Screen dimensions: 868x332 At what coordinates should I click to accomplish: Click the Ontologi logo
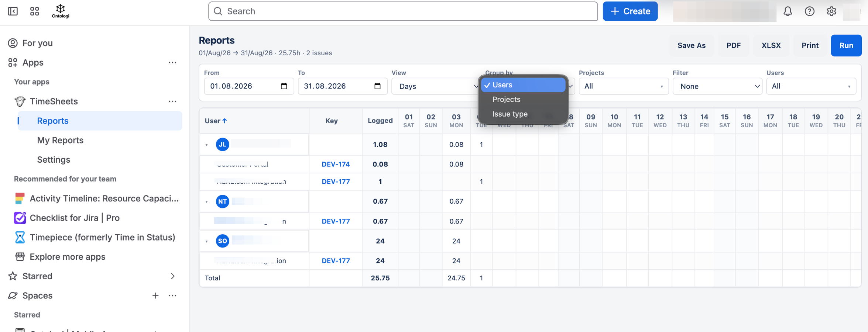point(61,11)
